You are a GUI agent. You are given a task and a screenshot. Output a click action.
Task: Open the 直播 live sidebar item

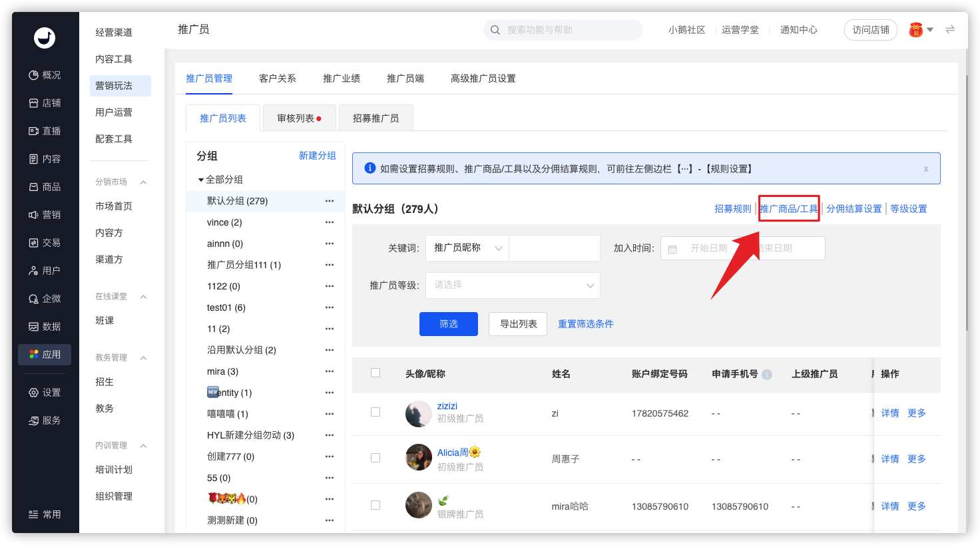pos(45,131)
